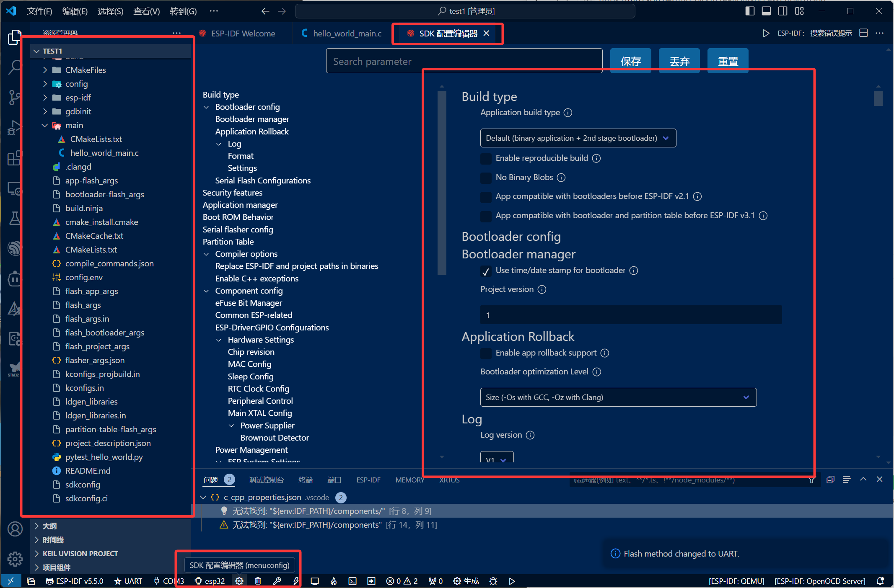894x588 pixels.
Task: Open the STM32 butterfly extension icon
Action: (15, 369)
